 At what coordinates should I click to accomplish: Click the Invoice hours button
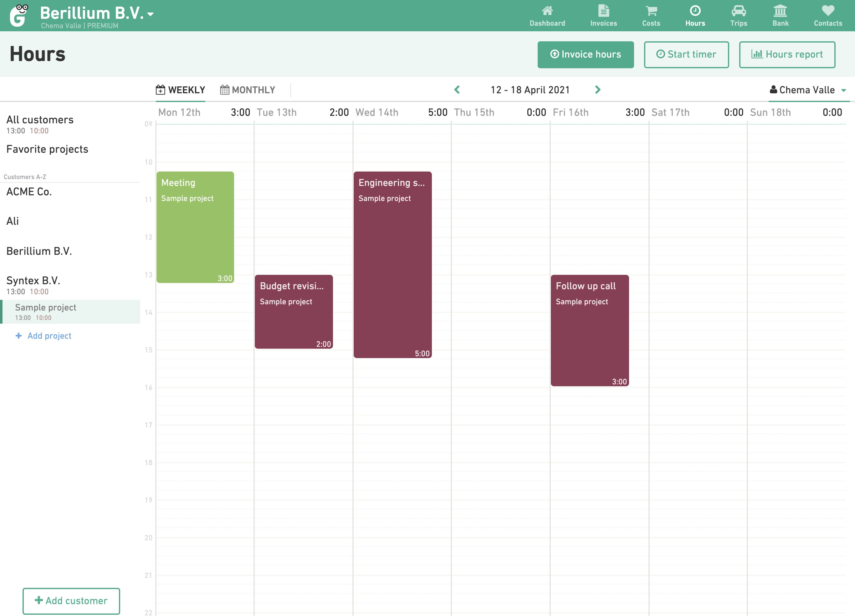585,55
